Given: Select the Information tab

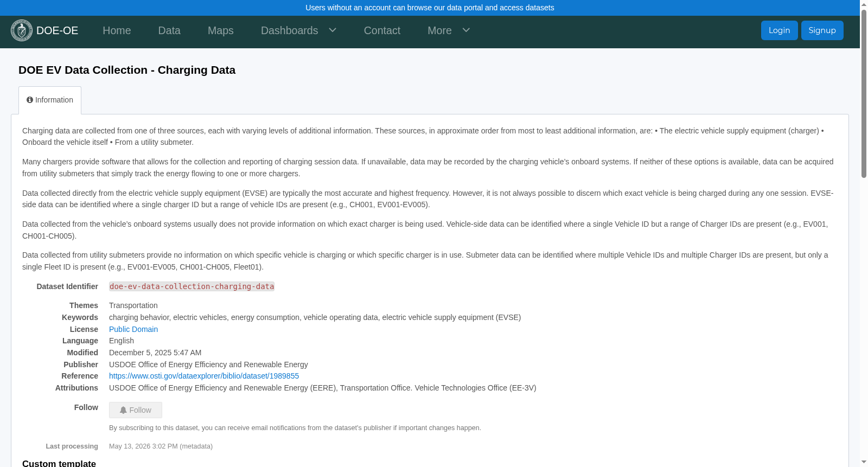Looking at the screenshot, I should tap(50, 100).
